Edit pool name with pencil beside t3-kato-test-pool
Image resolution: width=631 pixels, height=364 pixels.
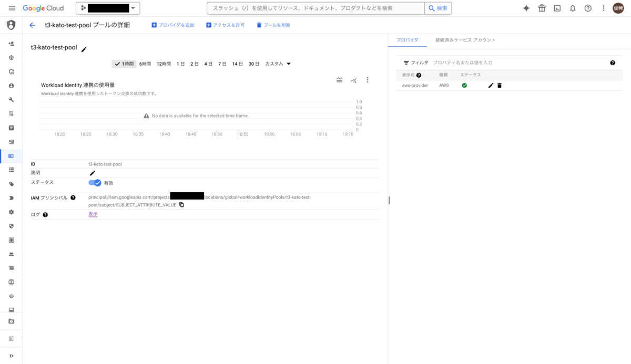point(84,49)
